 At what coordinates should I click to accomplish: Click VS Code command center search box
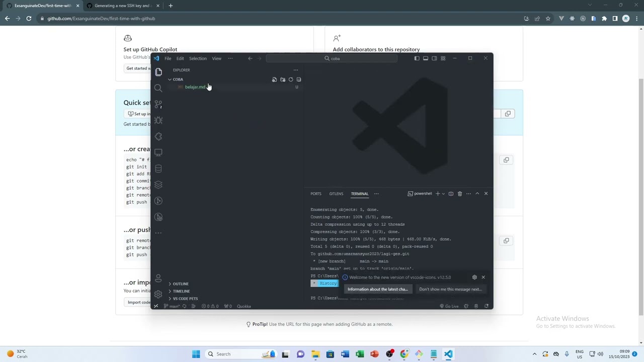coord(332,58)
